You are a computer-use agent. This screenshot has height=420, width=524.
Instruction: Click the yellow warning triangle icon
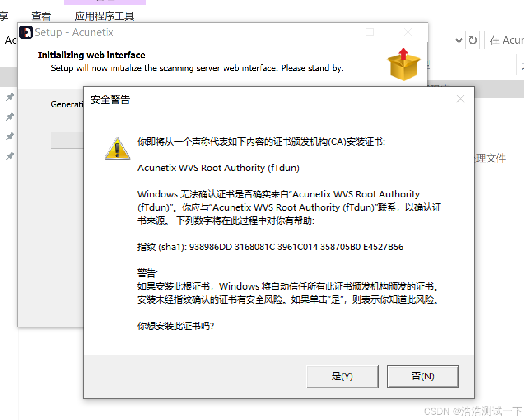coord(117,148)
